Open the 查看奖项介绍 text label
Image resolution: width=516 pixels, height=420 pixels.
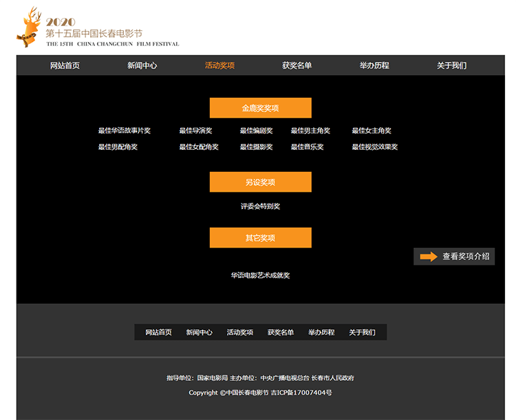(466, 256)
